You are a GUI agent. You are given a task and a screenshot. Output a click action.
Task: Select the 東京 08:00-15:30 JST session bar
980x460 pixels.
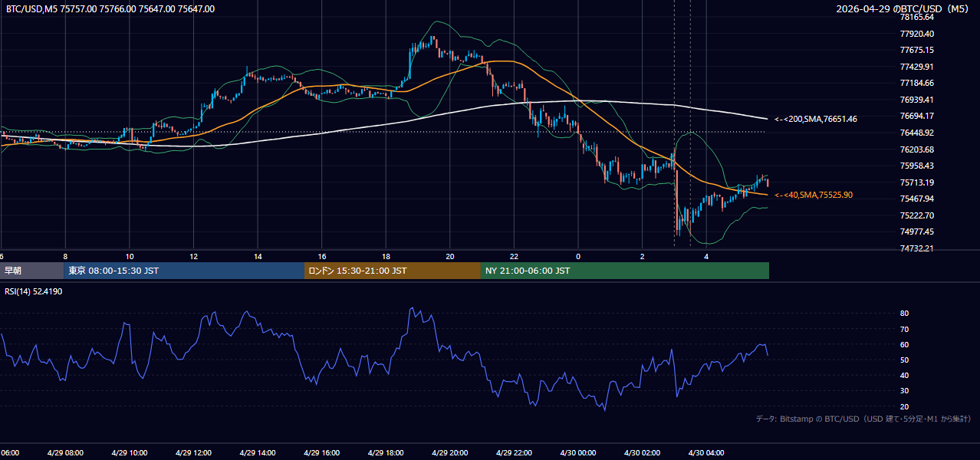[x=184, y=271]
